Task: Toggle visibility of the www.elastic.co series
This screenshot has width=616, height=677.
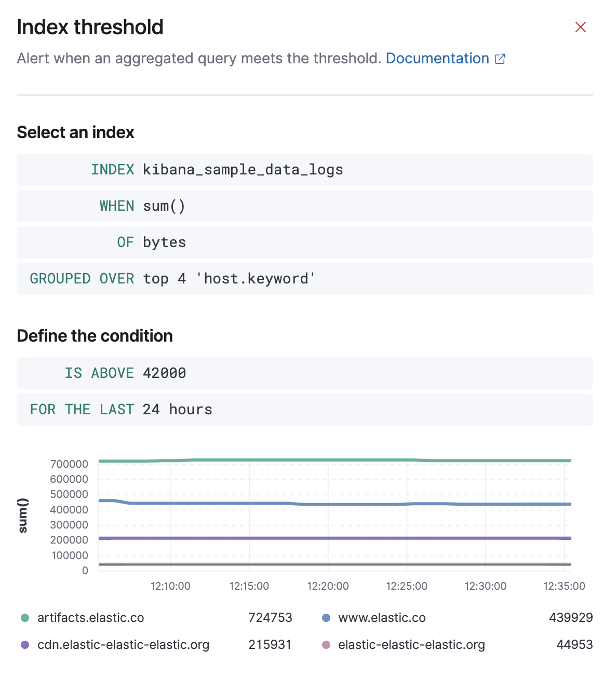Action: [382, 617]
